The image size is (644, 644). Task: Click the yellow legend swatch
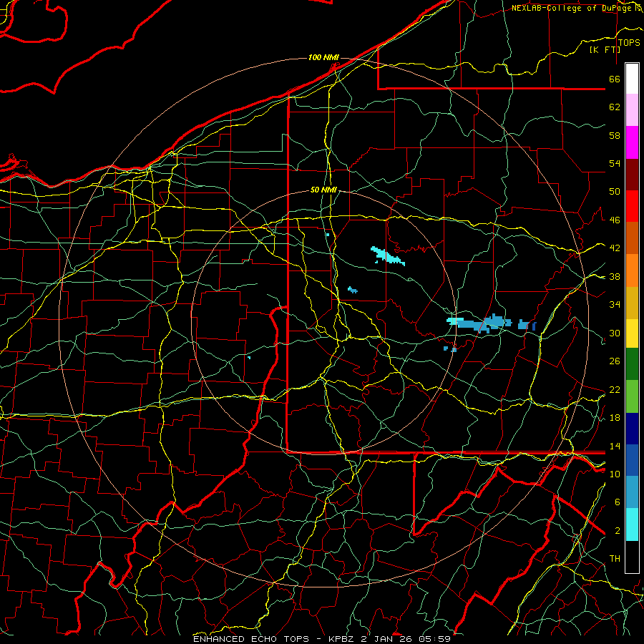tap(632, 333)
